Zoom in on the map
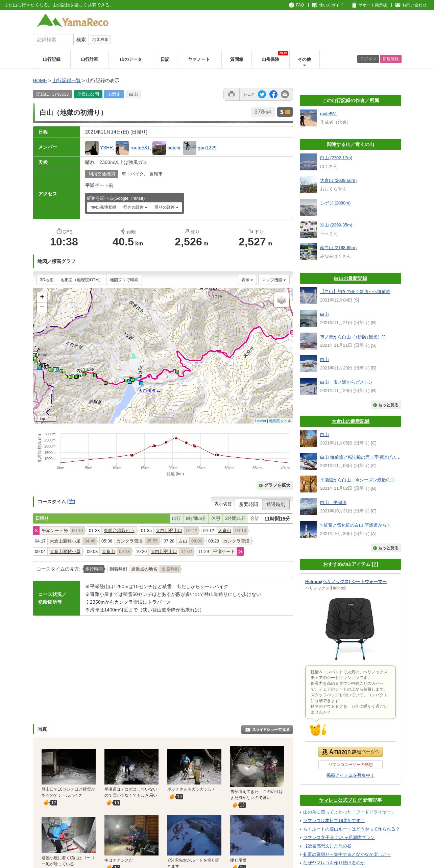Viewport: 434px width, 868px height. 42,297
